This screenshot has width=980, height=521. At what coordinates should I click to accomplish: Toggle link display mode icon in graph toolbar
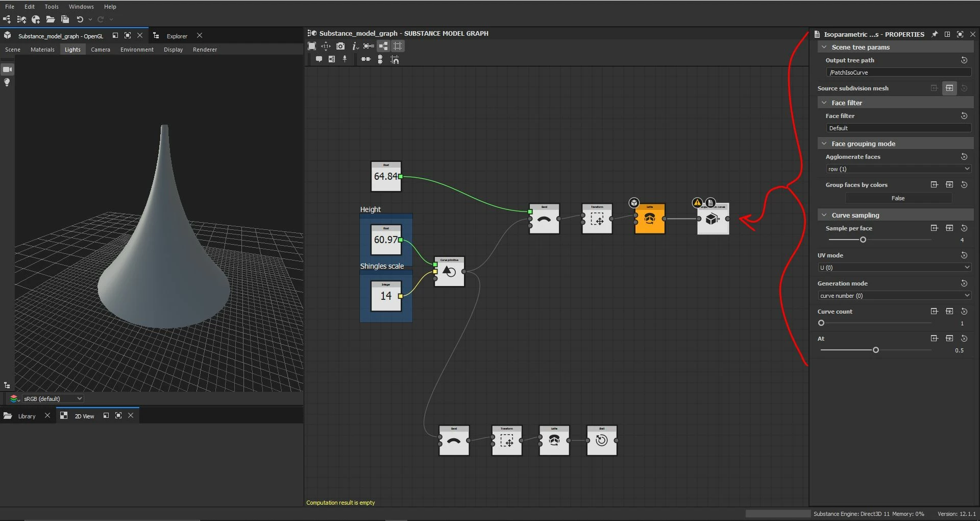369,46
